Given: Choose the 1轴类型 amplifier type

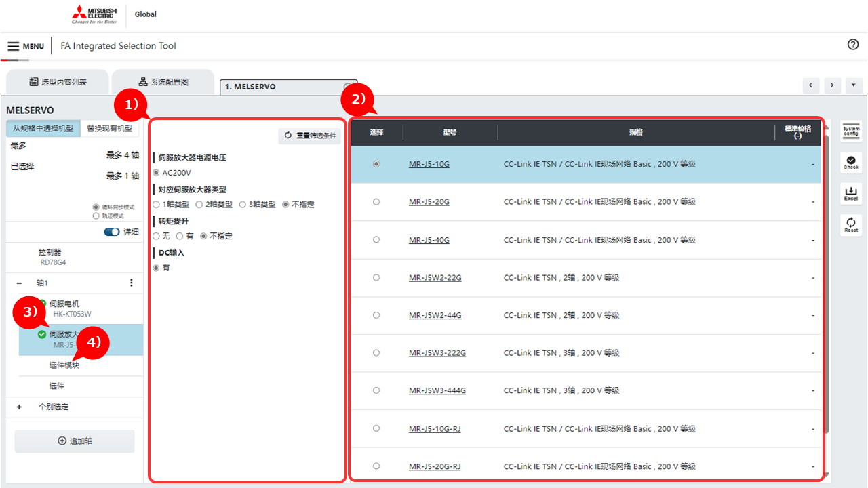Looking at the screenshot, I should (157, 204).
